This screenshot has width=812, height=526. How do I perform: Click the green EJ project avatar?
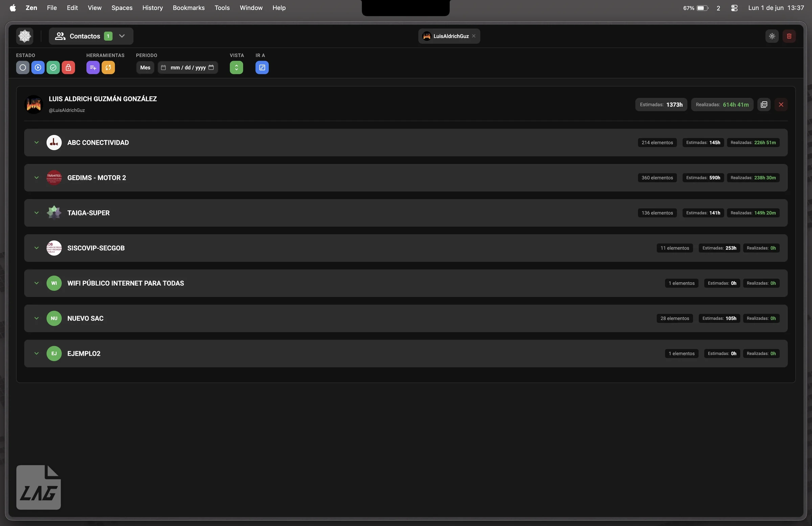pyautogui.click(x=54, y=353)
